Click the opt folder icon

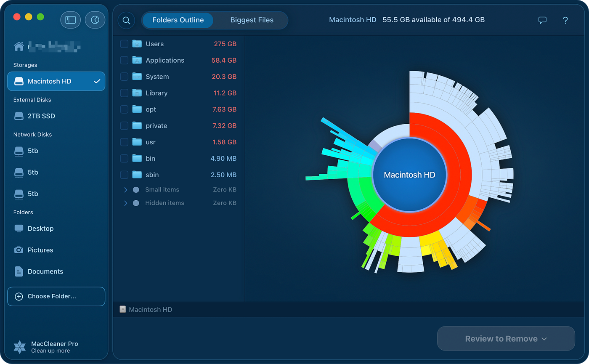pyautogui.click(x=137, y=109)
